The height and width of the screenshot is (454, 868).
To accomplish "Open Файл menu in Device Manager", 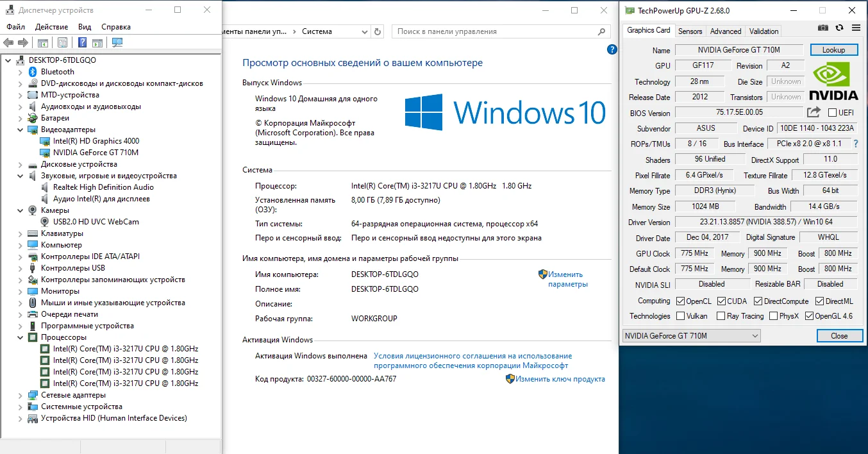I will (16, 27).
